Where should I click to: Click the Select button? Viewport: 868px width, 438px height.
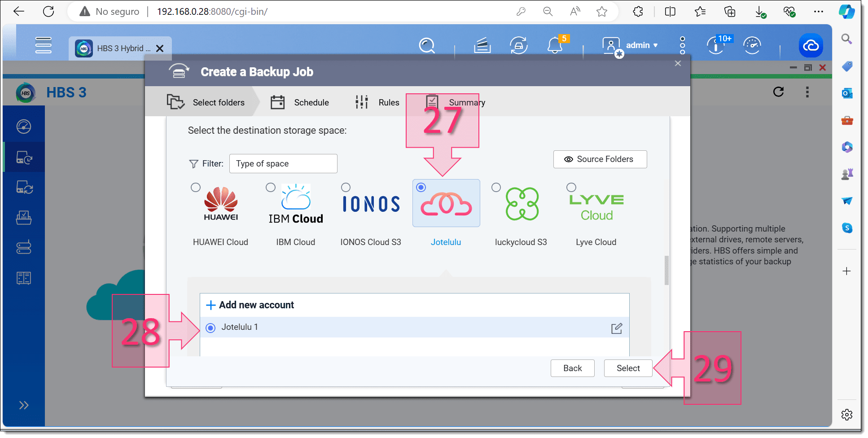point(628,368)
